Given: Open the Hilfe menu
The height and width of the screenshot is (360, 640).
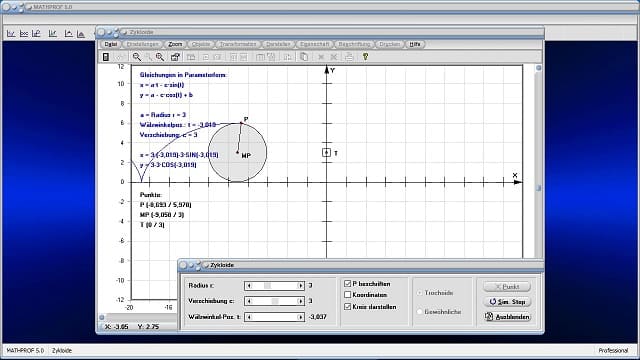Looking at the screenshot, I should coord(415,44).
